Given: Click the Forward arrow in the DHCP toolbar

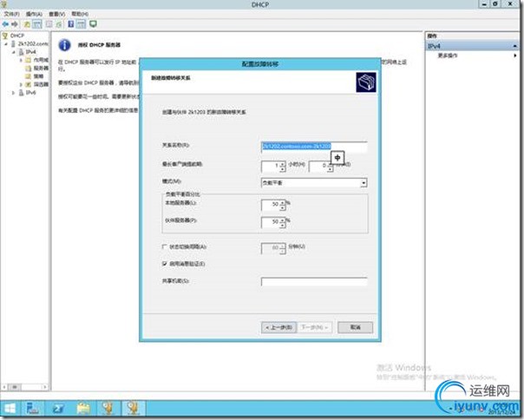Looking at the screenshot, I should (15, 24).
